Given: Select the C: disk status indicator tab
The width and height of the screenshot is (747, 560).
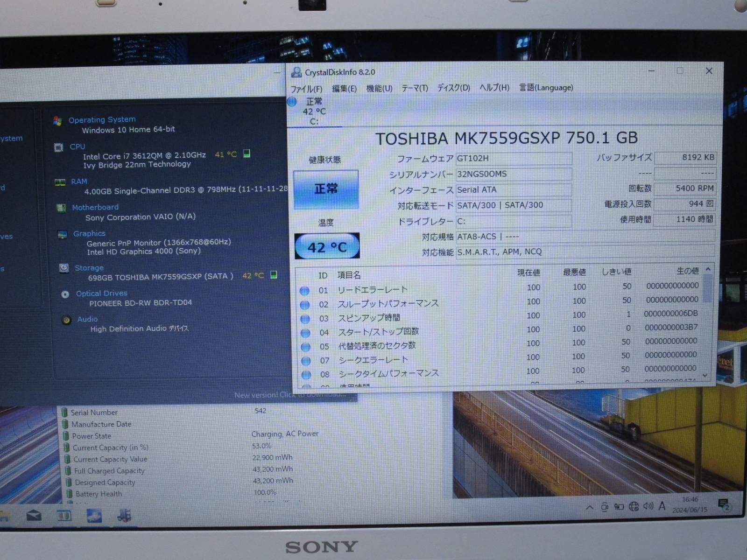Looking at the screenshot, I should tap(314, 112).
